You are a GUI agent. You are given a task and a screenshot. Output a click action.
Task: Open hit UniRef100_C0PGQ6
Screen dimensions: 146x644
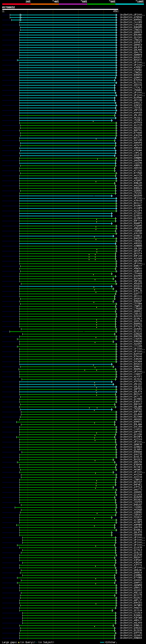pyautogui.click(x=131, y=25)
